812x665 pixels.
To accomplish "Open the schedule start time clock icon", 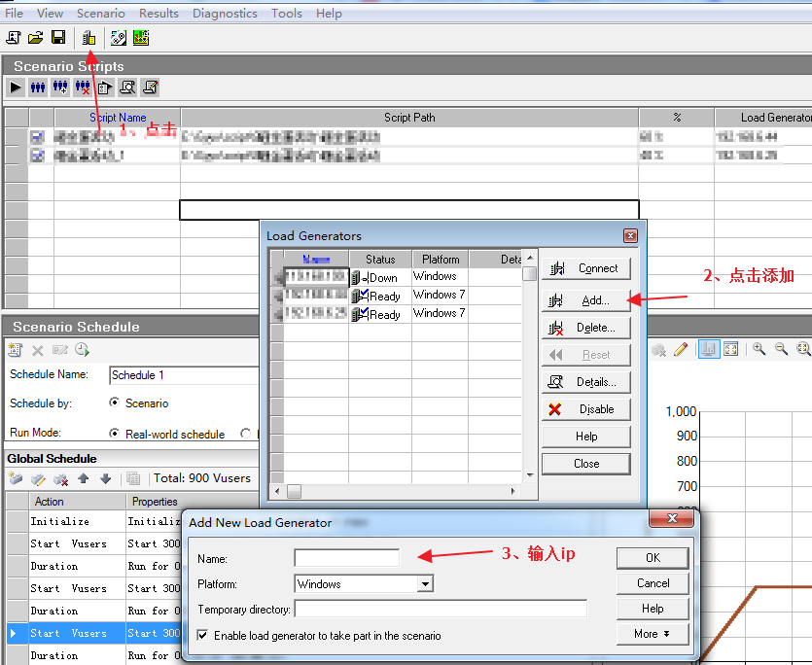I will [82, 350].
